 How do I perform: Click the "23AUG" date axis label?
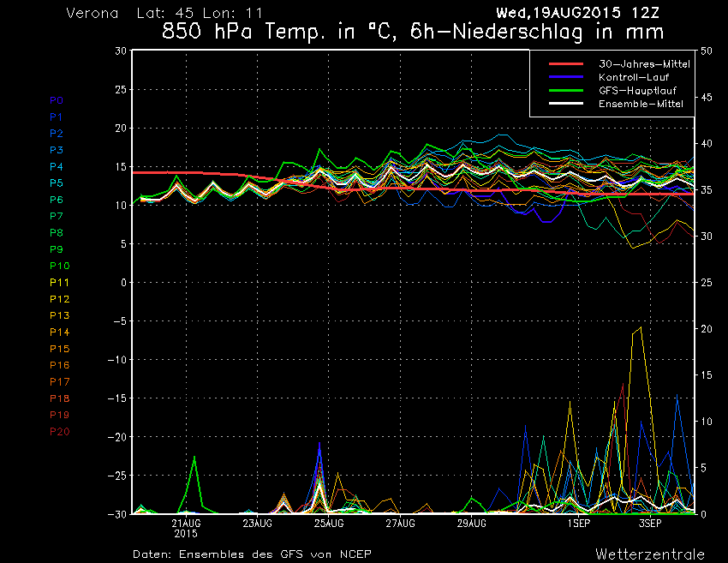[257, 524]
